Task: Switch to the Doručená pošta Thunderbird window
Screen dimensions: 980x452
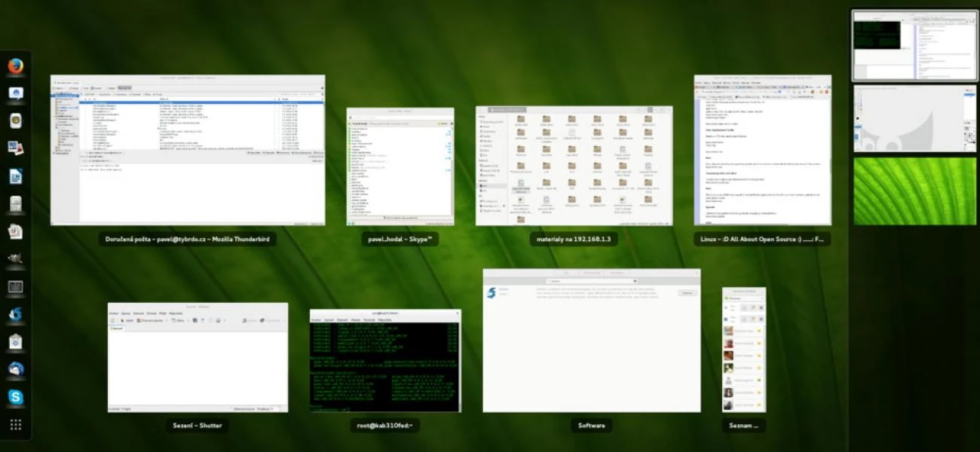Action: 187,151
